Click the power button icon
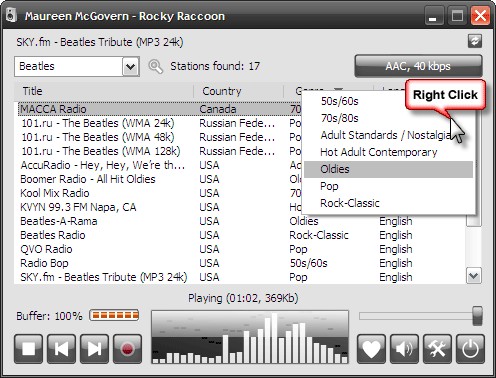The width and height of the screenshot is (496, 378). pos(470,349)
